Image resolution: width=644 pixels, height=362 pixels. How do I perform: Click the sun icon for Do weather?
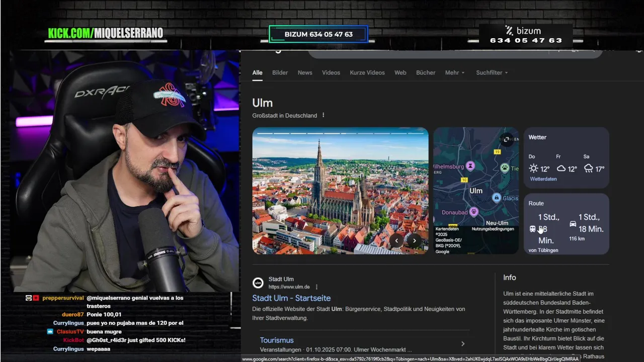[533, 168]
